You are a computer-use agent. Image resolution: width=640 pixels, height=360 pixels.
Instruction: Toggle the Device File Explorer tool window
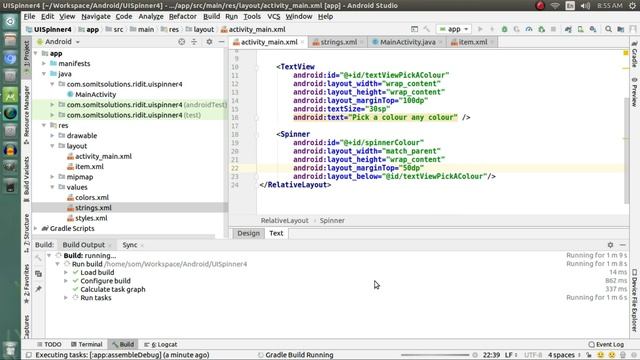(634, 300)
